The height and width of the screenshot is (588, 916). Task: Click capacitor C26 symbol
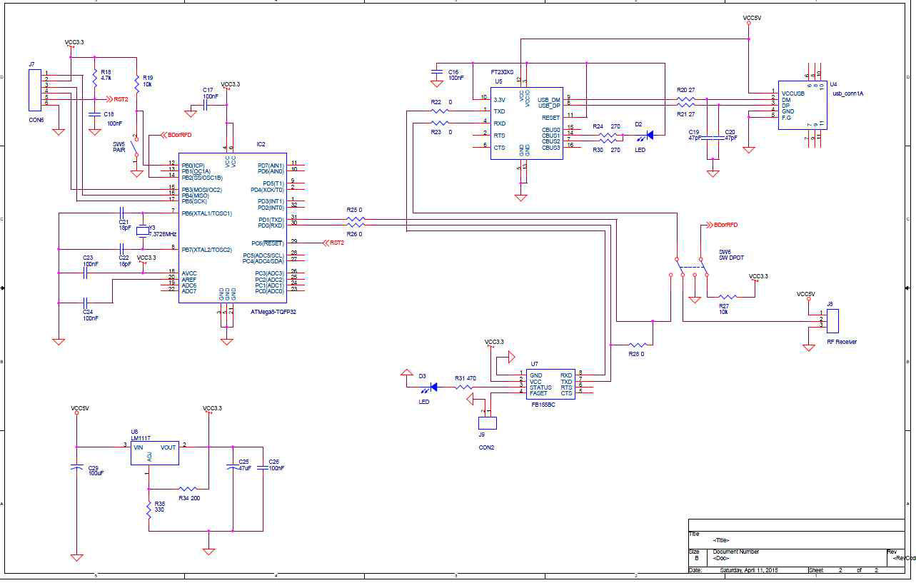pos(262,467)
